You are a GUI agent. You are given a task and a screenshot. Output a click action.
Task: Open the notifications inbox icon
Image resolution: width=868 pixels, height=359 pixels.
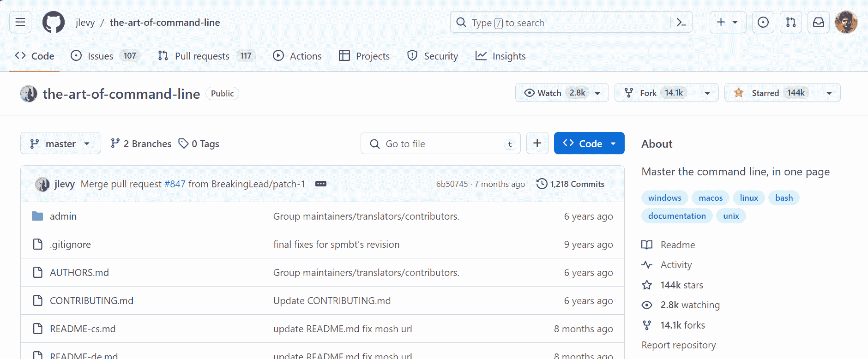point(819,22)
